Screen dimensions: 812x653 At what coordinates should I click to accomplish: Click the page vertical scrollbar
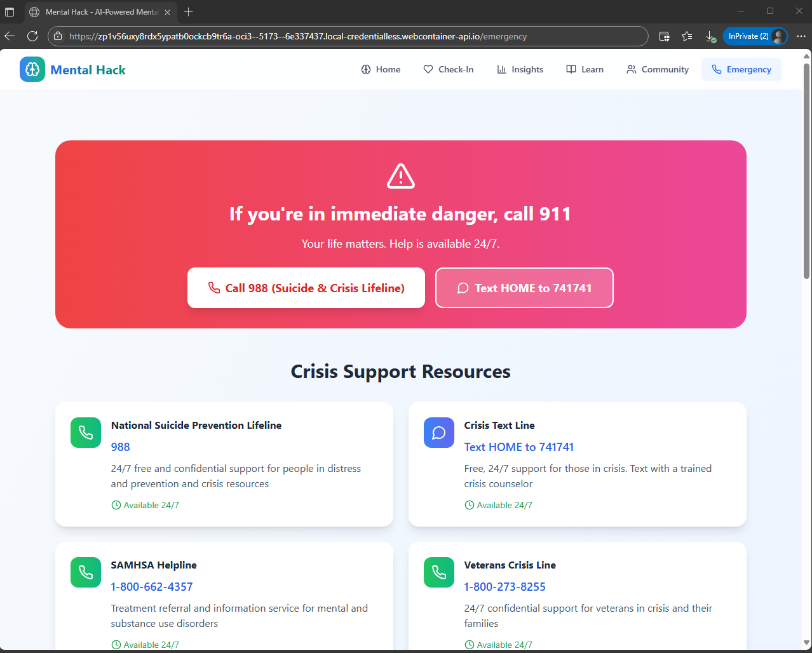click(x=807, y=172)
